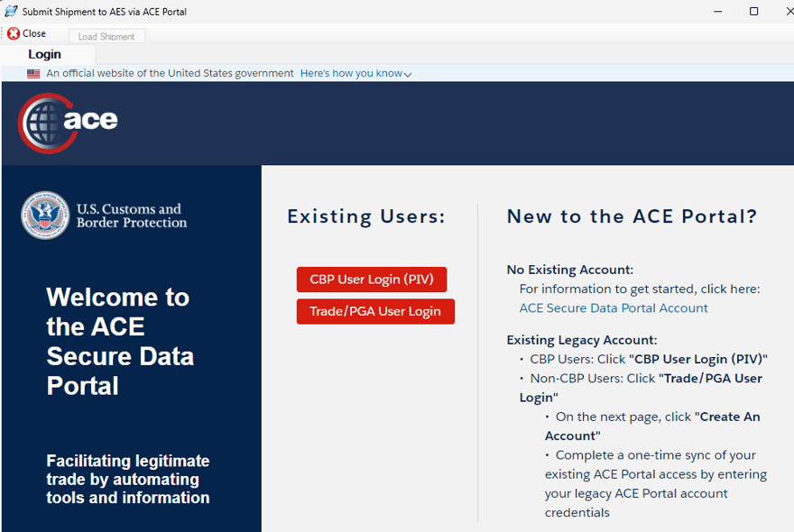
Task: Open the Trade/PGA User Login
Action: pos(375,311)
